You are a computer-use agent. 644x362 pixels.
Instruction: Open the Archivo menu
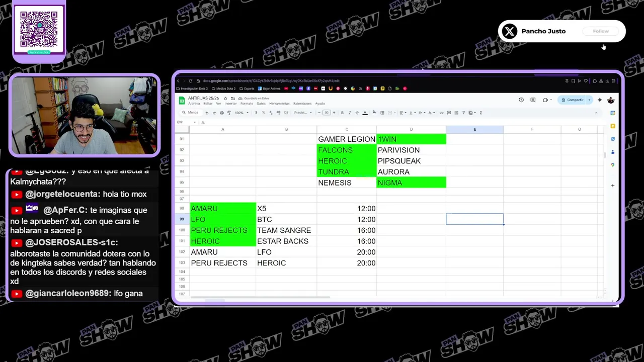194,104
